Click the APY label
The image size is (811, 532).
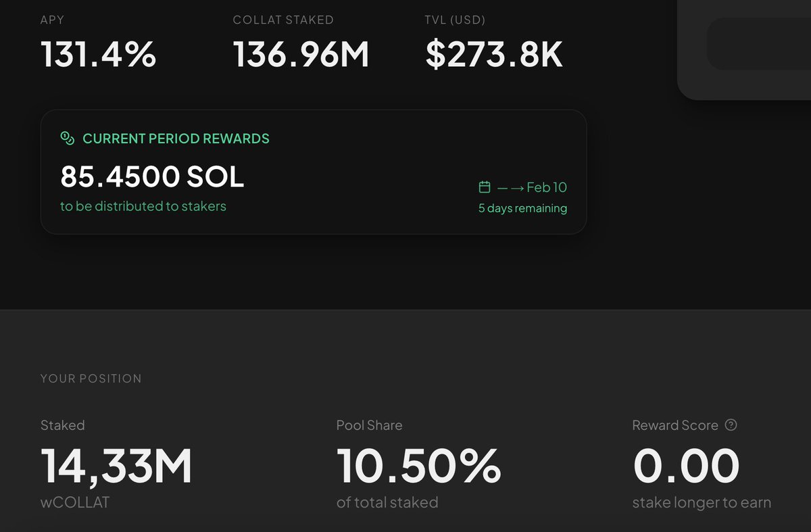coord(53,20)
